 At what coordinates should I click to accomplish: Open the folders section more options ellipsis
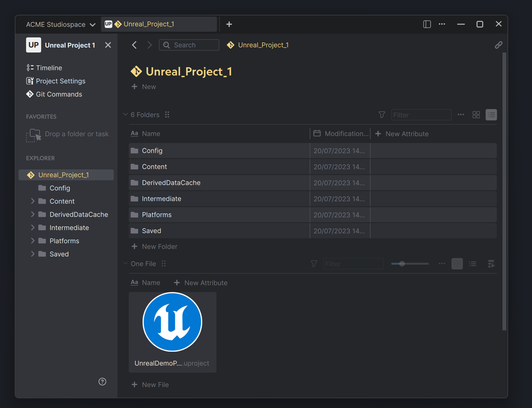click(461, 115)
